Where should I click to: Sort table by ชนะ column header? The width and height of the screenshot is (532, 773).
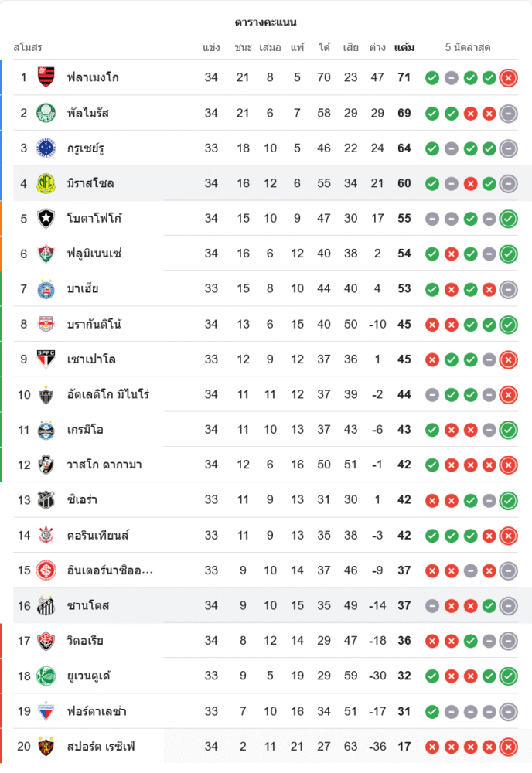(x=243, y=47)
